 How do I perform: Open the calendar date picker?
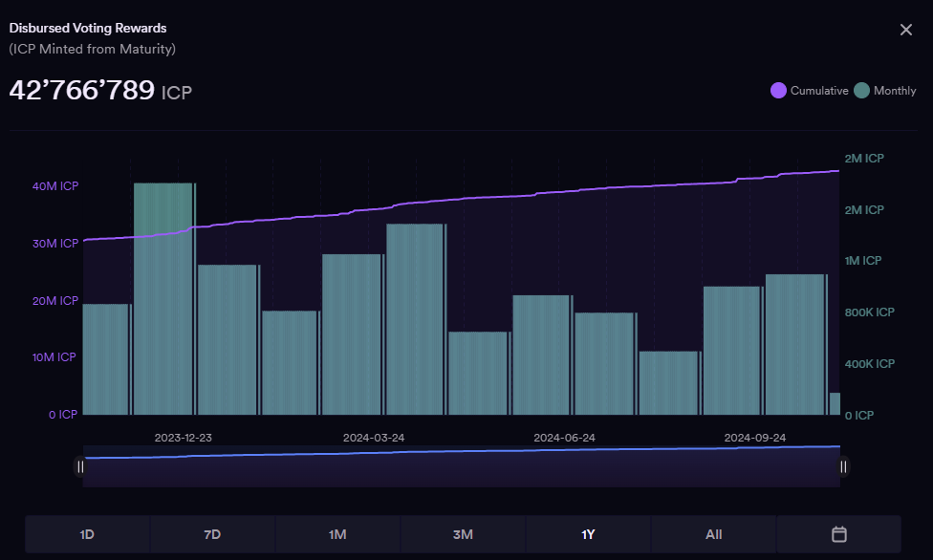point(839,534)
